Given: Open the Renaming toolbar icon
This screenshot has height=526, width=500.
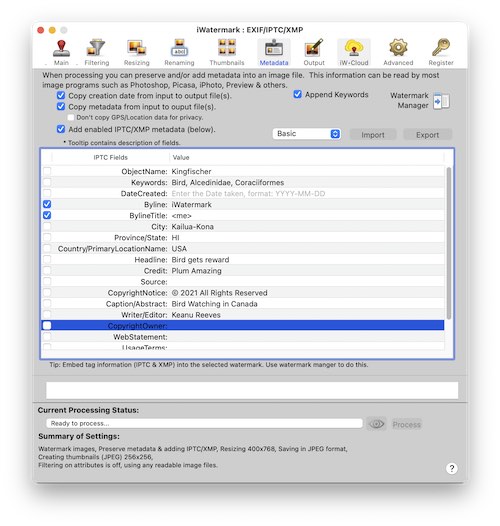Looking at the screenshot, I should [179, 52].
